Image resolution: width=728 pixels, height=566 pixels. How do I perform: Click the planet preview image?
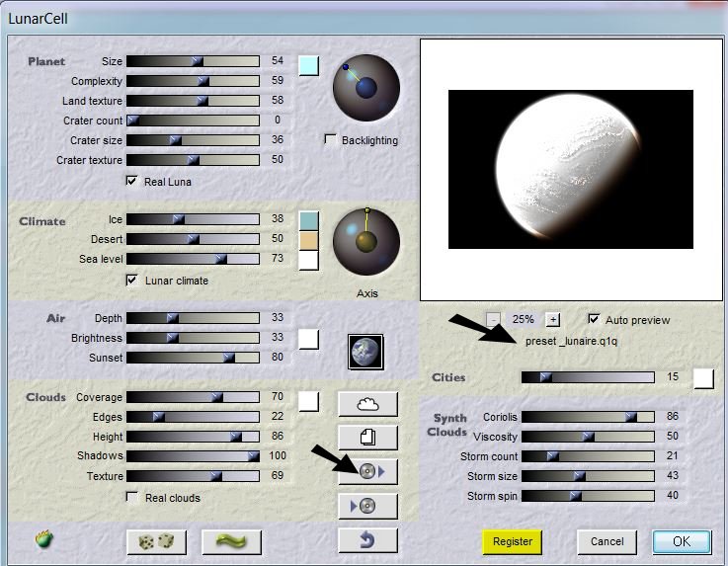point(571,170)
